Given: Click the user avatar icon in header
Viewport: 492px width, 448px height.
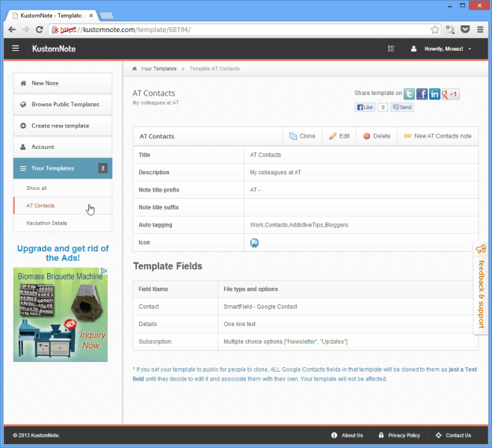Looking at the screenshot, I should (x=413, y=49).
